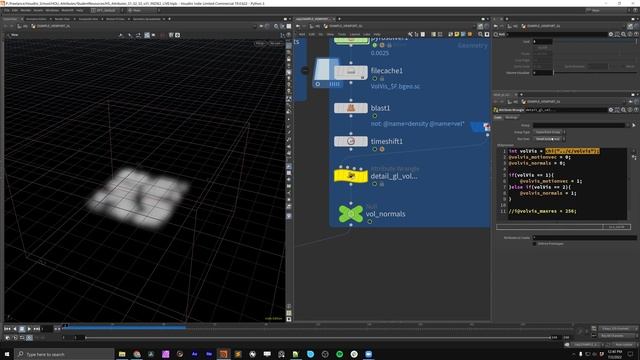Screen dimensions: 640x360
Task: Click the group selector arrow beside Group field
Action: click(634, 125)
